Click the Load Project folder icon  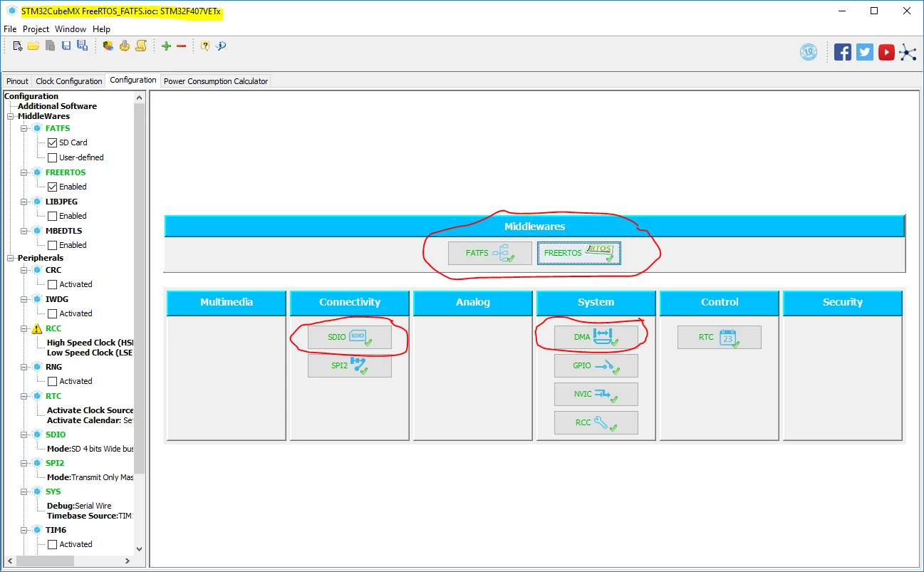point(33,46)
